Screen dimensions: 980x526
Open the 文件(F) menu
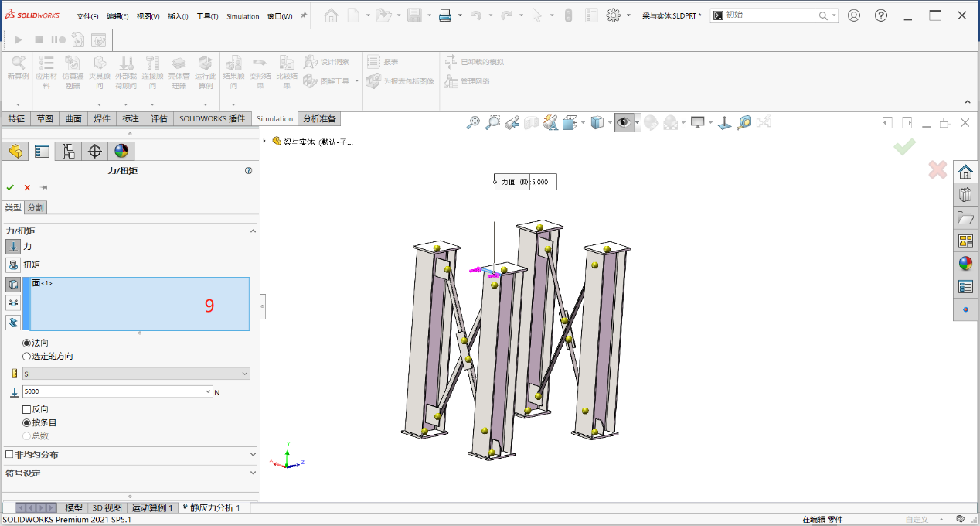click(x=87, y=16)
